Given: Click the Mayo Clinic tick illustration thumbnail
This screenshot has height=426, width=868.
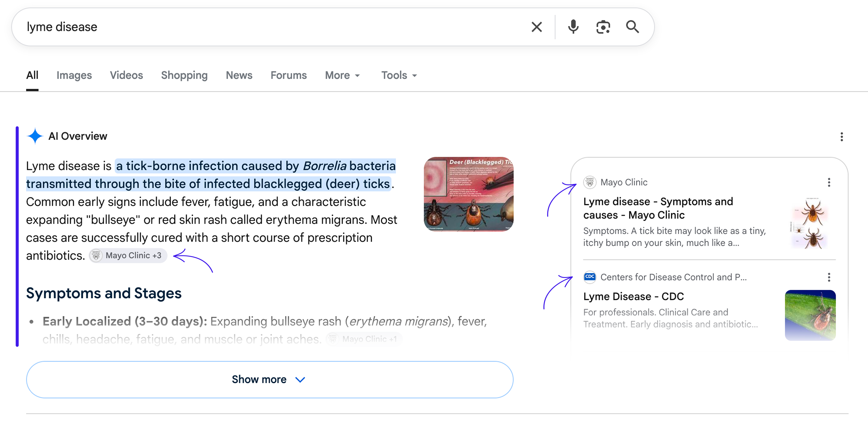Looking at the screenshot, I should pyautogui.click(x=810, y=223).
